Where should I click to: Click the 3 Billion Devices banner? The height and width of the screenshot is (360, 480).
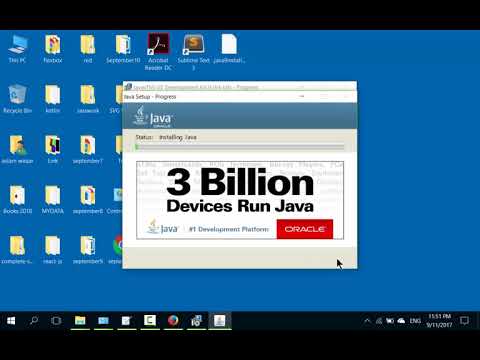click(x=240, y=200)
